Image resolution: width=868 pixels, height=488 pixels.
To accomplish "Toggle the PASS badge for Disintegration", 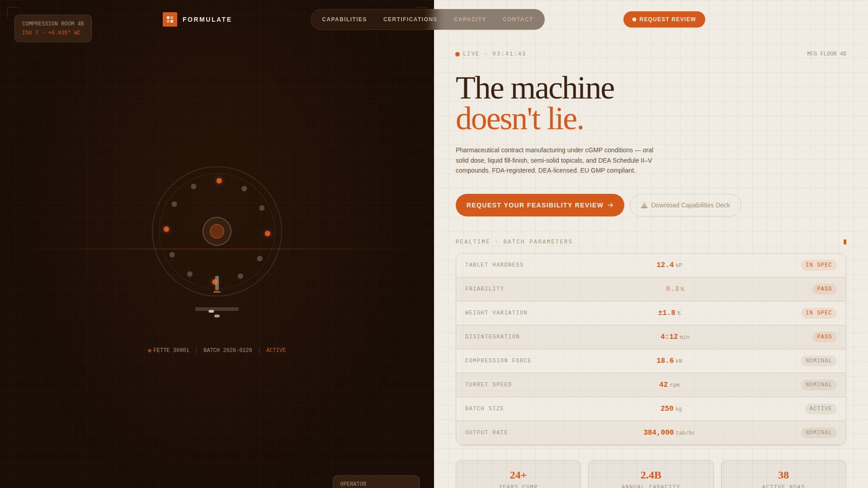I will pos(825,337).
